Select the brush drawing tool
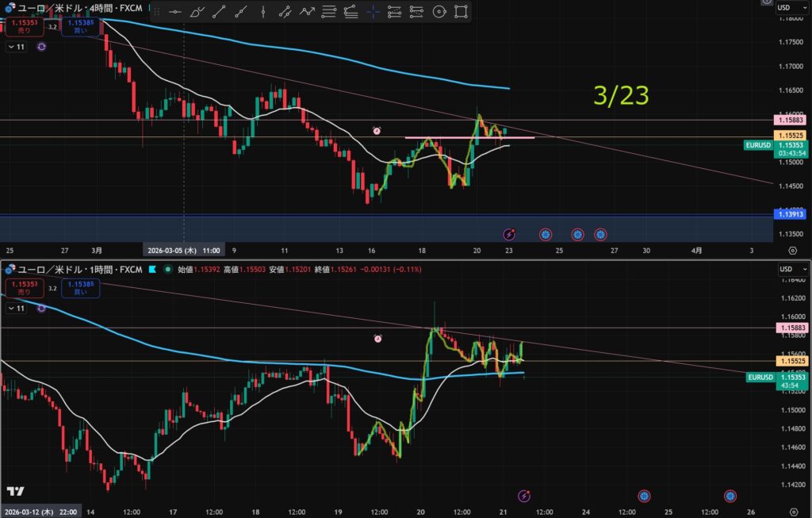This screenshot has height=518, width=812. 197,11
